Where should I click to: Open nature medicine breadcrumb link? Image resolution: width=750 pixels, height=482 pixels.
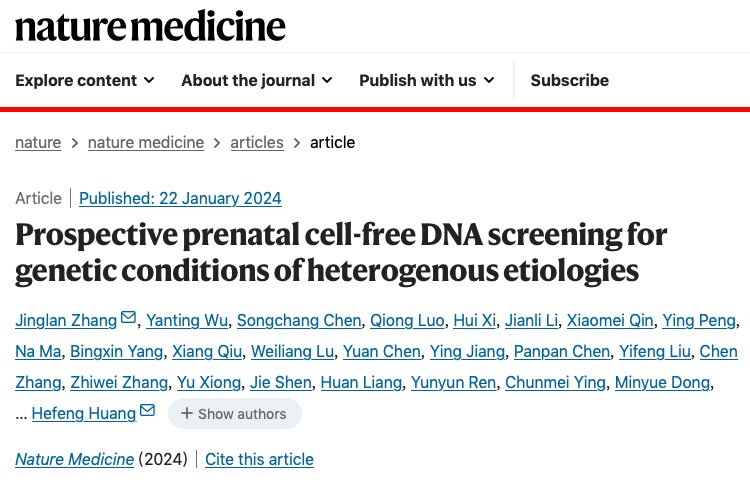click(146, 142)
